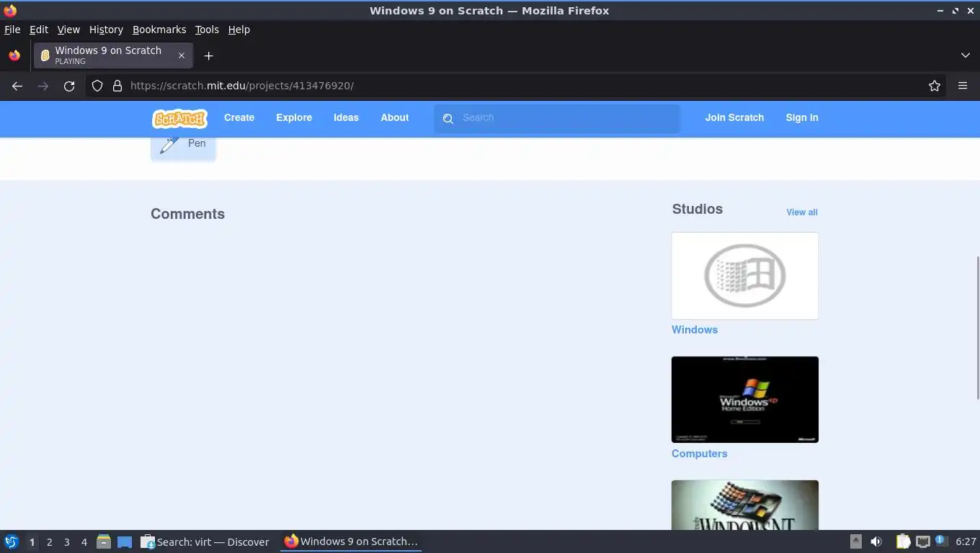Go back with the browser back arrow
This screenshot has width=980, height=553.
click(x=17, y=86)
